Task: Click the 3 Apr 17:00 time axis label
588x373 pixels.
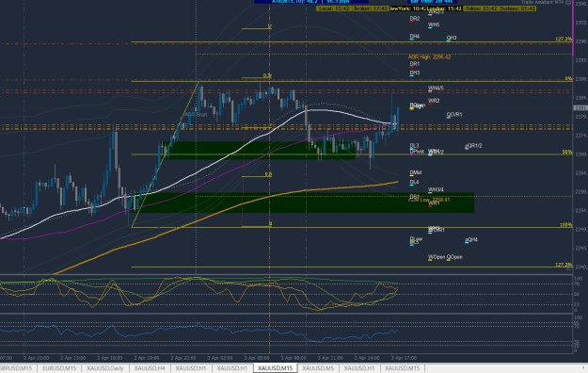Action: (404, 358)
